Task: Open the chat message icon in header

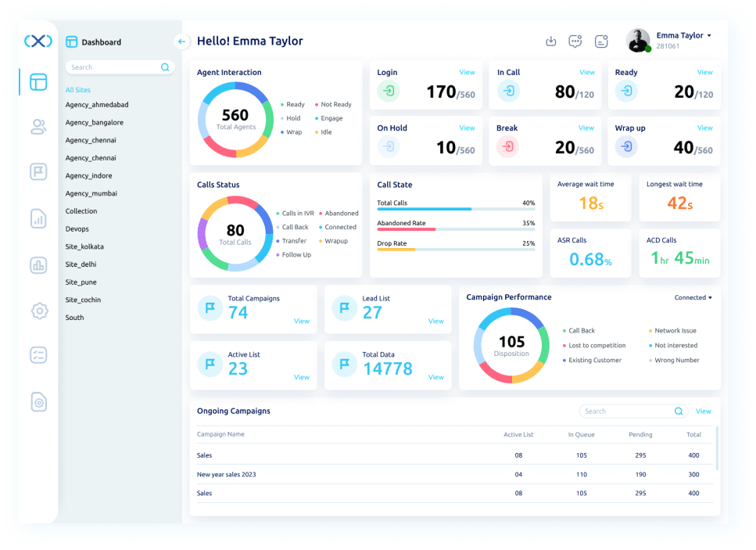Action: 575,41
